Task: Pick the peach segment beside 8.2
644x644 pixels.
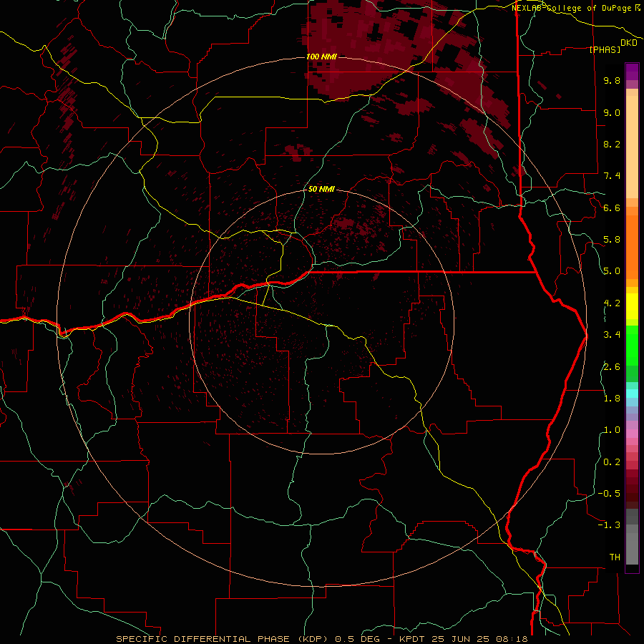Action: (x=632, y=147)
